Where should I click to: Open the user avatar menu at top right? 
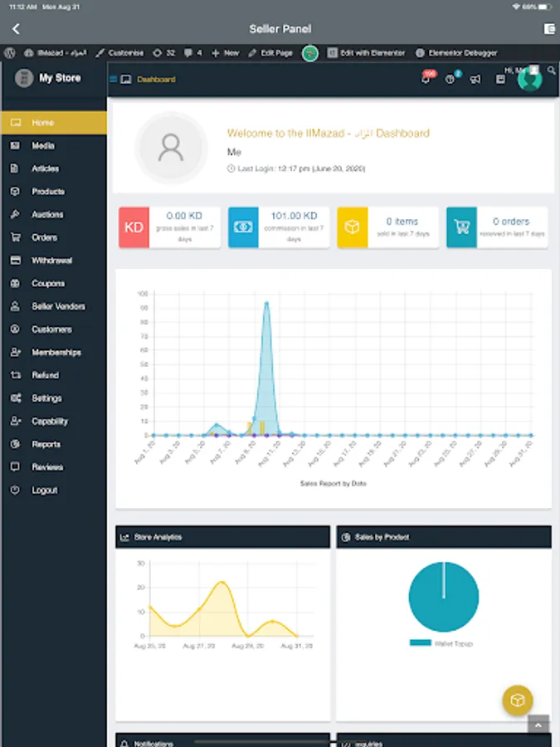click(x=530, y=79)
